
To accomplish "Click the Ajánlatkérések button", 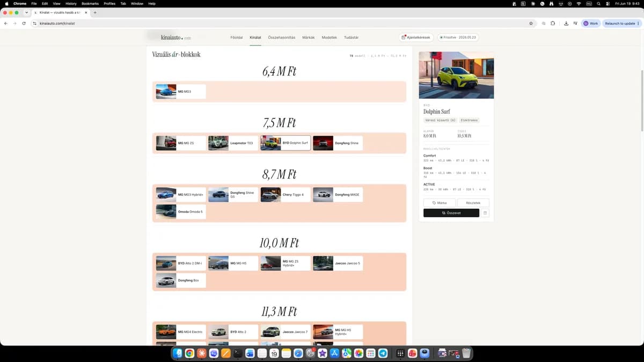I will coord(416,38).
